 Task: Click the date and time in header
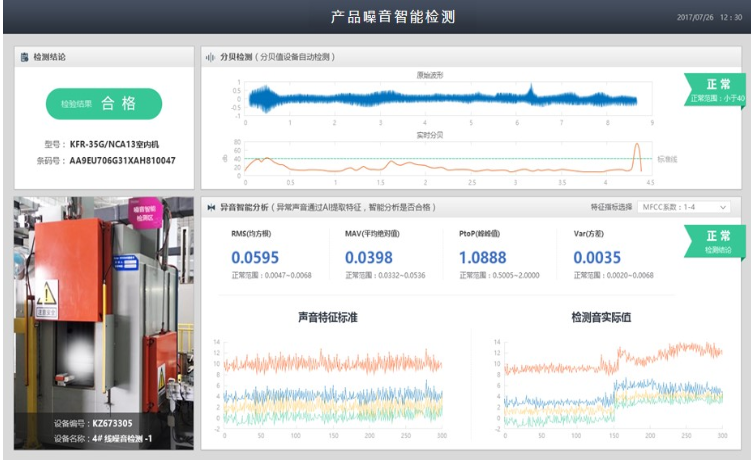709,17
